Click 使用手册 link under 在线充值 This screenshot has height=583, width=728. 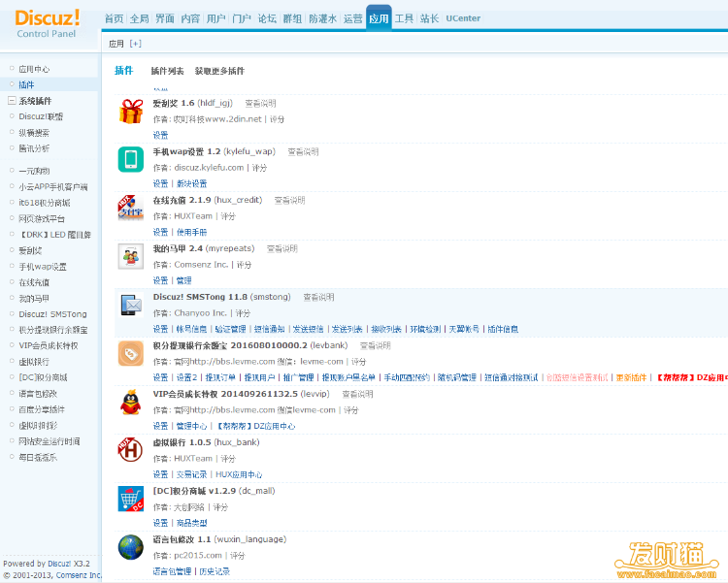pyautogui.click(x=192, y=232)
